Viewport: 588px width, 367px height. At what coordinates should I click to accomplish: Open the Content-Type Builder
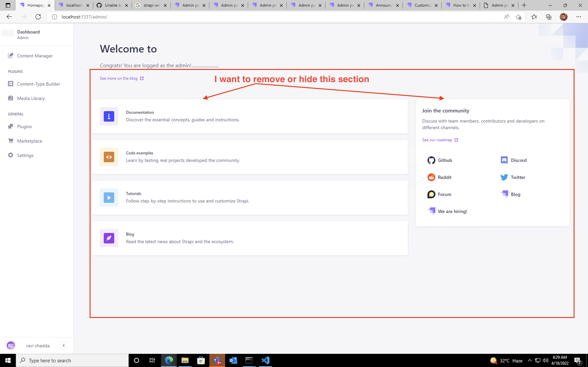[39, 84]
